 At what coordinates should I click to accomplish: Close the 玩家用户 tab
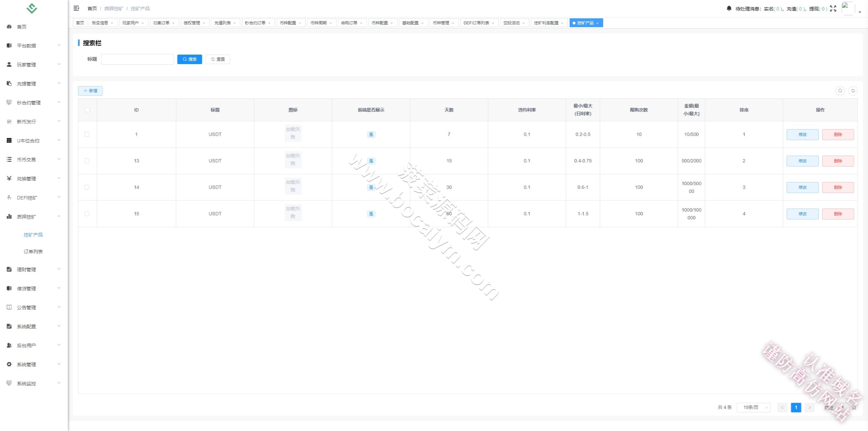coord(143,23)
